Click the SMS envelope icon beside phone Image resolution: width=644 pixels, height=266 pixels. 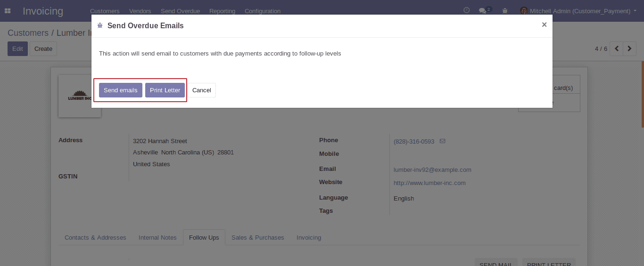click(x=442, y=141)
